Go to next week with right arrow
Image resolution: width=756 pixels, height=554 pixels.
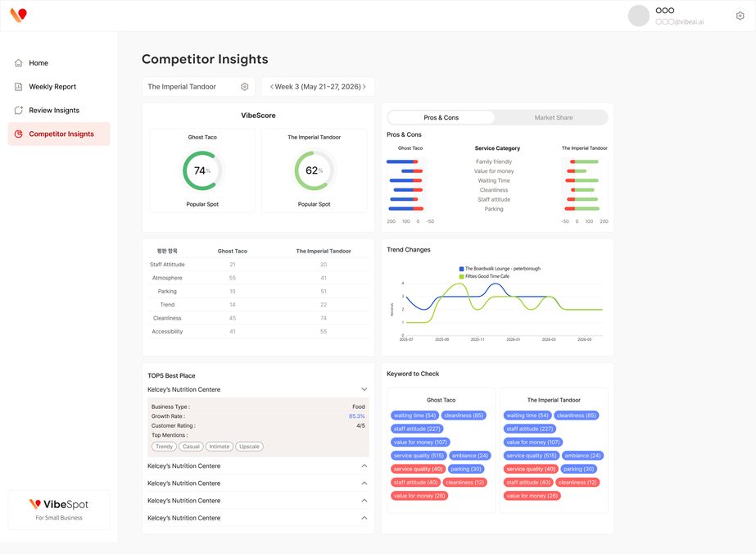pos(364,86)
